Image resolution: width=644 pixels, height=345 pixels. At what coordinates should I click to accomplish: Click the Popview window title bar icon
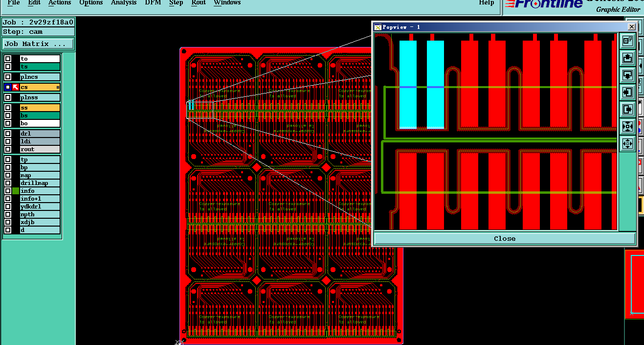(x=378, y=27)
